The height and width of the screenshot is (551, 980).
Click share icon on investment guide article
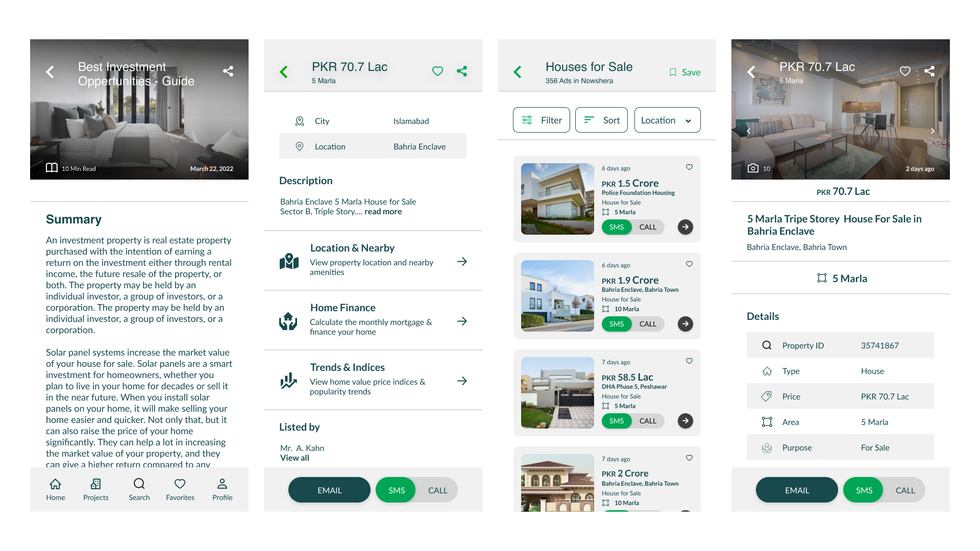pyautogui.click(x=228, y=71)
